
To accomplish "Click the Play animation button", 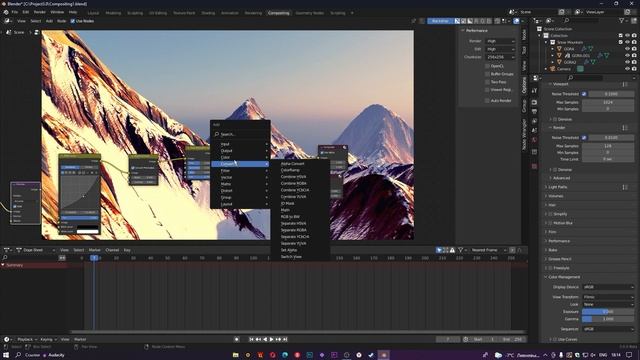I will (271, 339).
